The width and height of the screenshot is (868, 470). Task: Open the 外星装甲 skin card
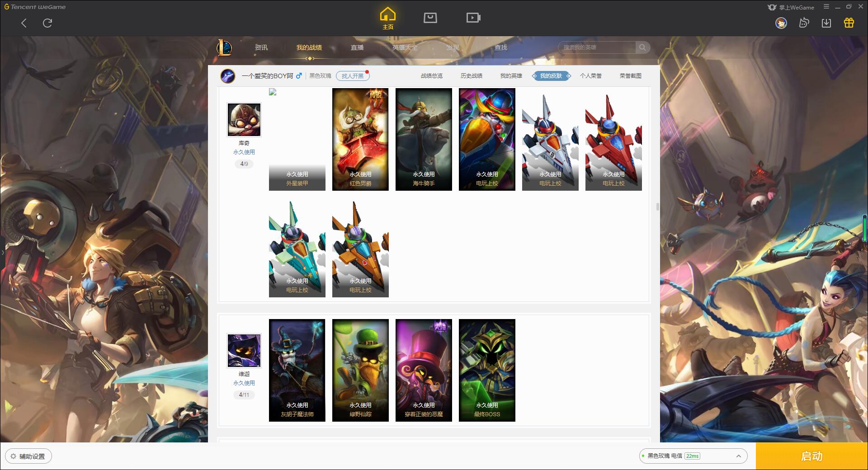coord(297,139)
